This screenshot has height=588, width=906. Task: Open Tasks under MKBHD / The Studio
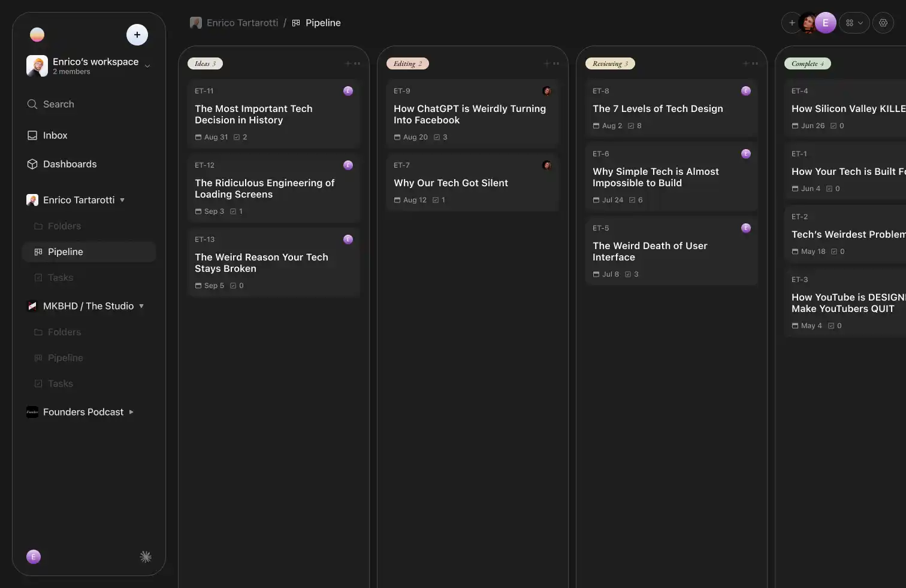(x=60, y=384)
